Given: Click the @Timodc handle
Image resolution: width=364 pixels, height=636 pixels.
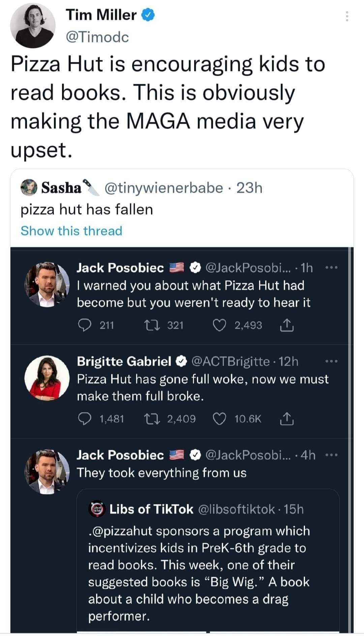Looking at the screenshot, I should 97,37.
